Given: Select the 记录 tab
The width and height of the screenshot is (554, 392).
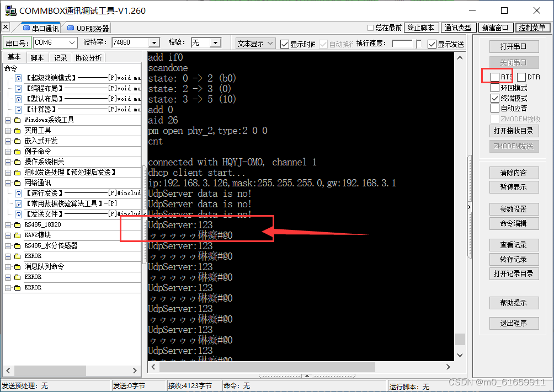Looking at the screenshot, I should click(60, 58).
